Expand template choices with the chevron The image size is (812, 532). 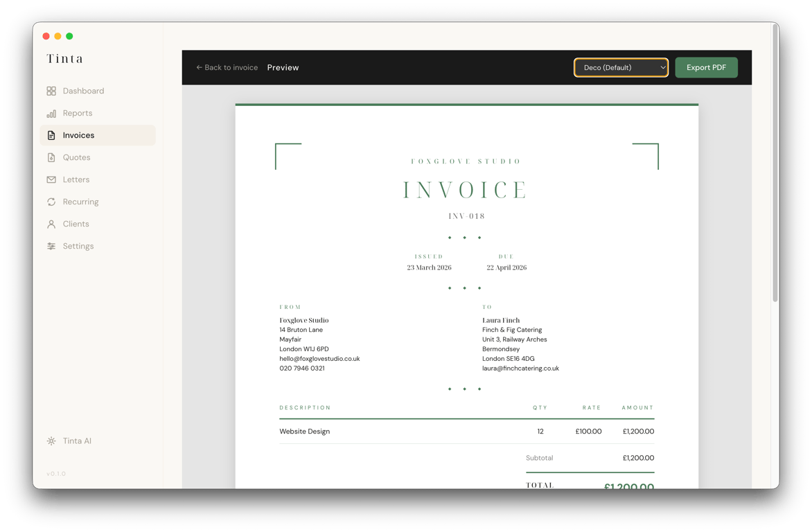[660, 67]
